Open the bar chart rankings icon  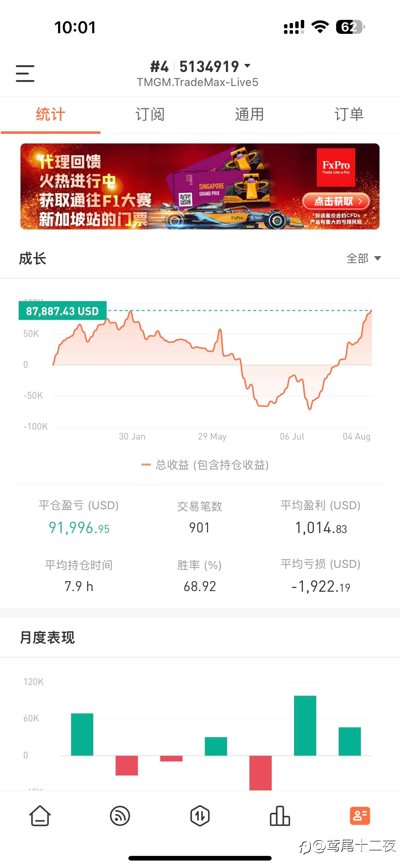[x=280, y=816]
